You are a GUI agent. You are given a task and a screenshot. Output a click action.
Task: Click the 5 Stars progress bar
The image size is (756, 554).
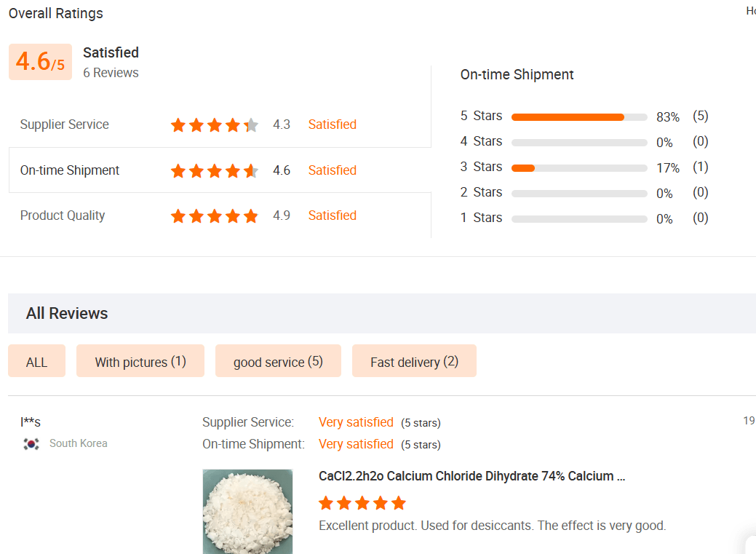[x=579, y=116]
